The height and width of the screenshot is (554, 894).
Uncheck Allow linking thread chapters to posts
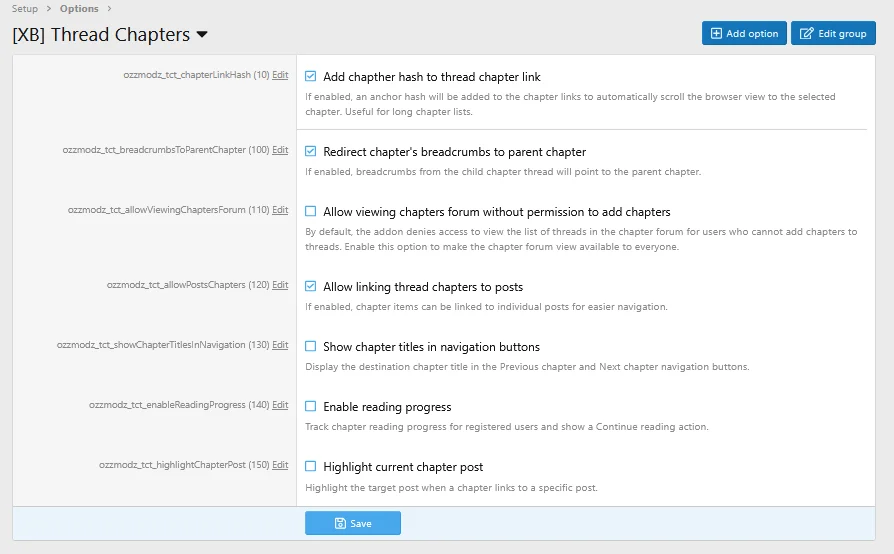pyautogui.click(x=310, y=286)
